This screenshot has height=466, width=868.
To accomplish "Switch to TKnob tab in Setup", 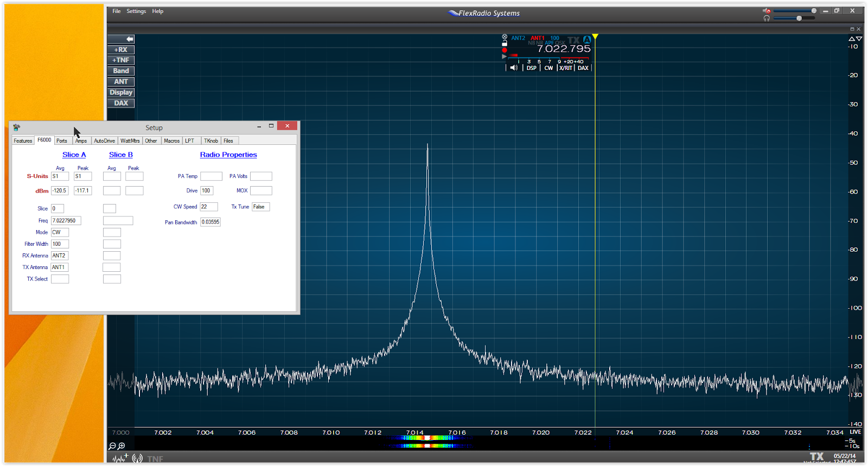I will pos(211,141).
